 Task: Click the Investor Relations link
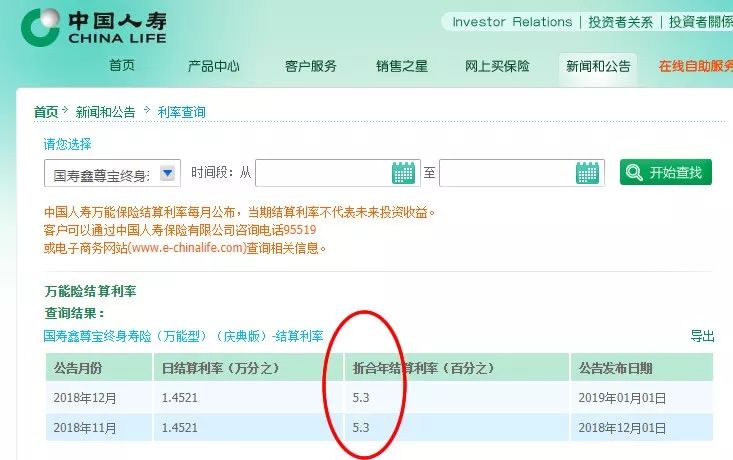click(511, 22)
